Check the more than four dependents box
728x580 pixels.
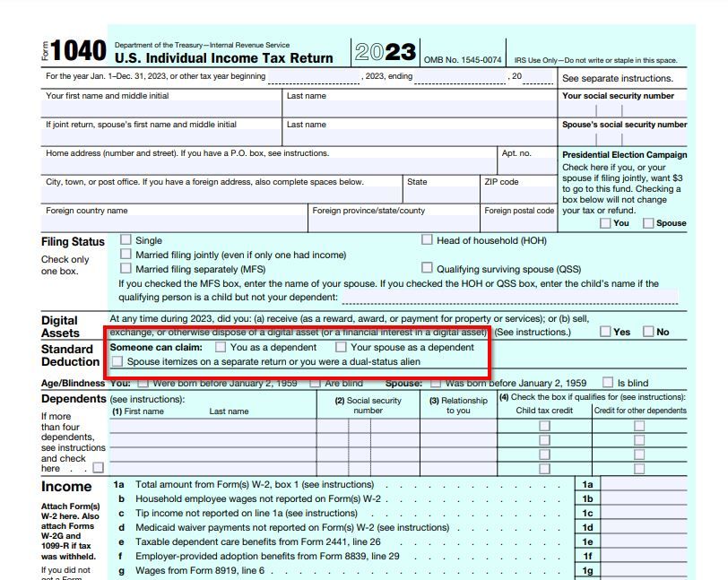click(98, 468)
